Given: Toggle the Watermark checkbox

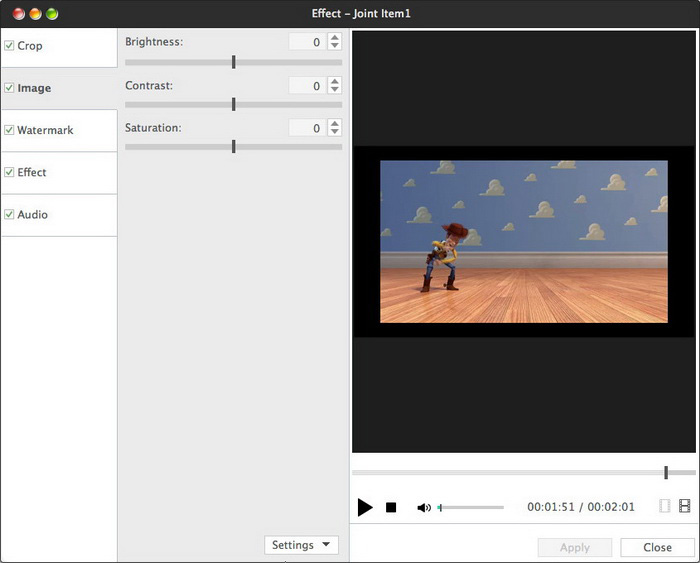Looking at the screenshot, I should (x=9, y=130).
